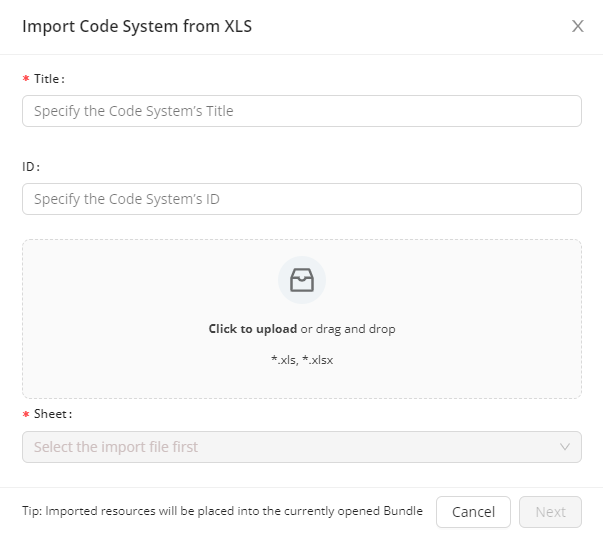
Task: Click the red asterisk beside Sheet
Action: point(26,414)
